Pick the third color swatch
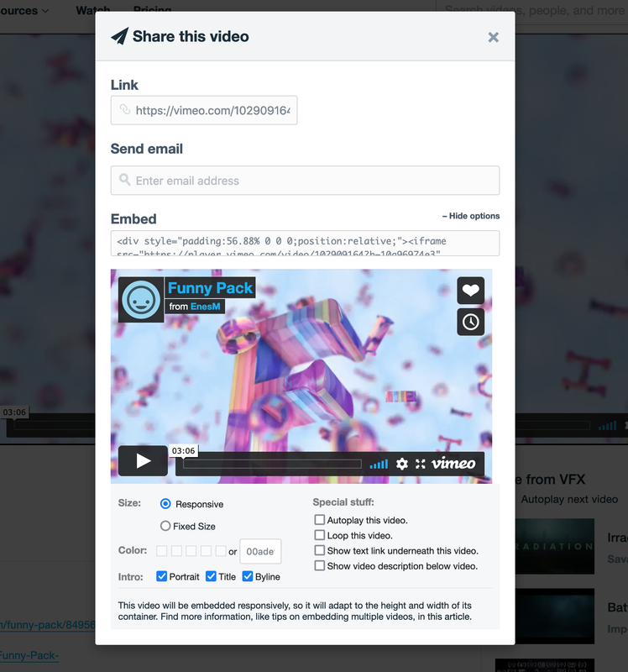This screenshot has height=672, width=628. tap(191, 551)
